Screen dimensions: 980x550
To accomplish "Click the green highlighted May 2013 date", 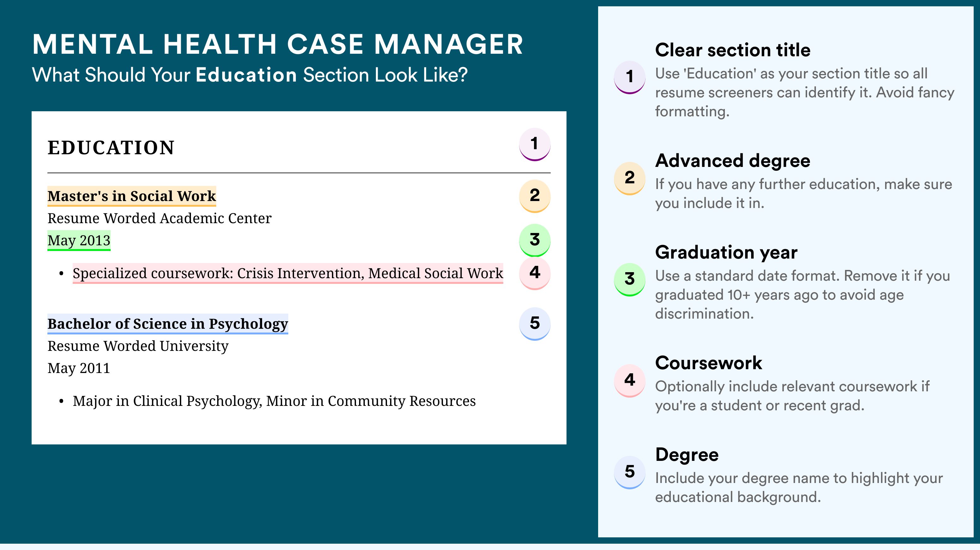I will point(79,240).
